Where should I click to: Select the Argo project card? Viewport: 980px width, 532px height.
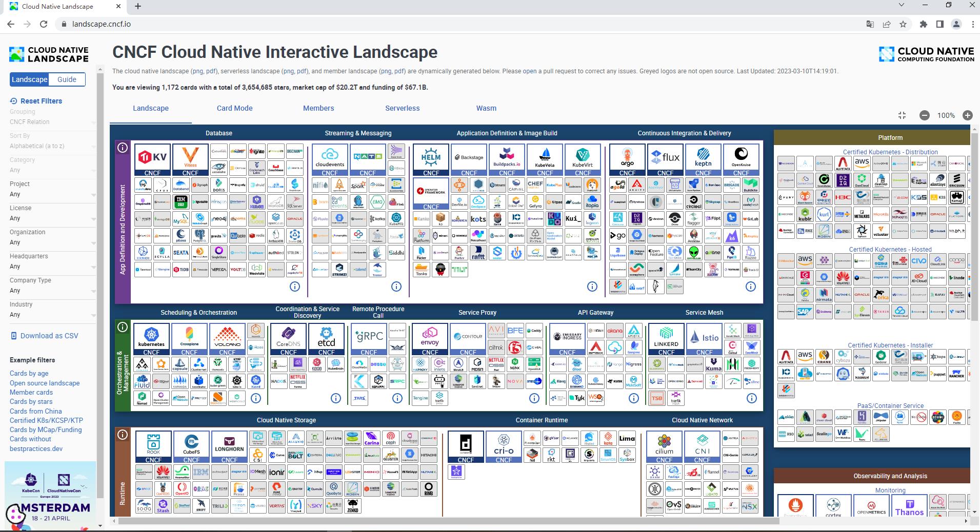tap(627, 160)
